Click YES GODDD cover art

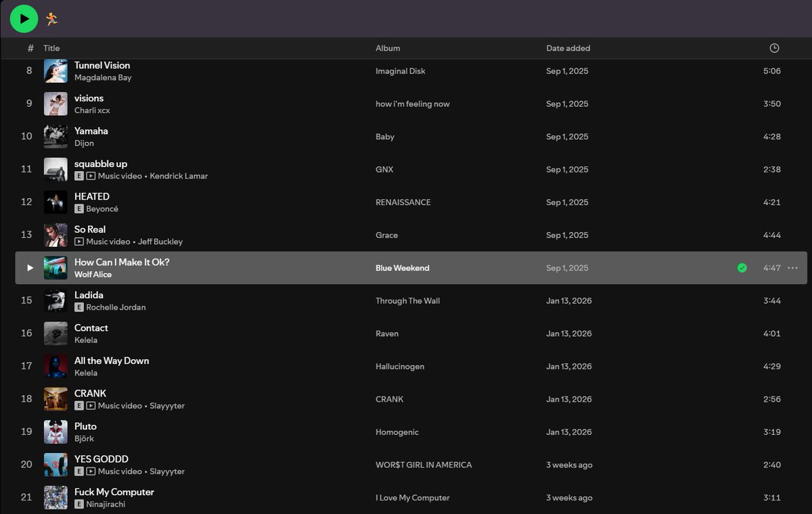[x=55, y=465]
